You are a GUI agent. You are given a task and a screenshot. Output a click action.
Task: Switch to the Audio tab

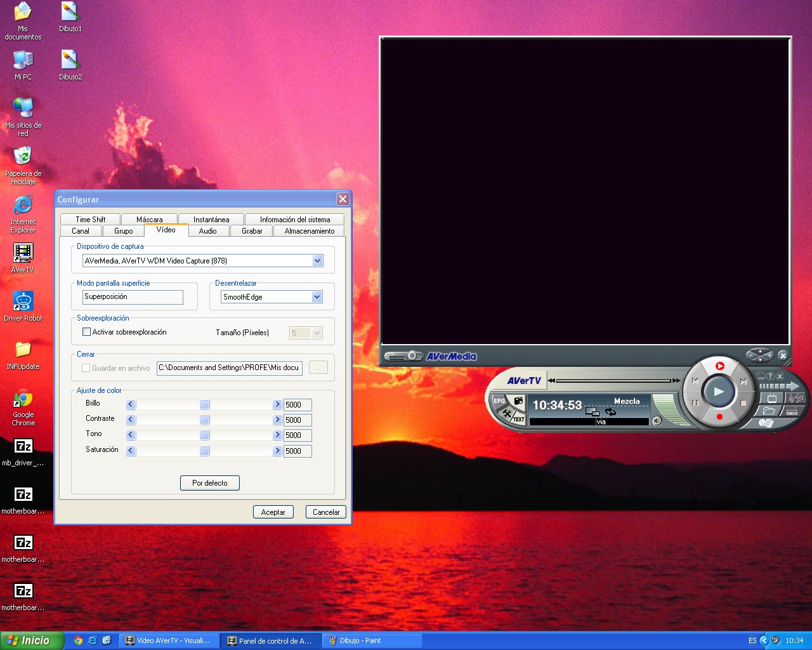point(208,231)
